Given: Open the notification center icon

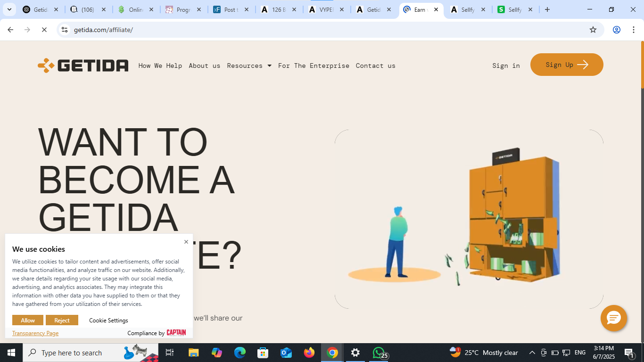Looking at the screenshot, I should coord(629,353).
